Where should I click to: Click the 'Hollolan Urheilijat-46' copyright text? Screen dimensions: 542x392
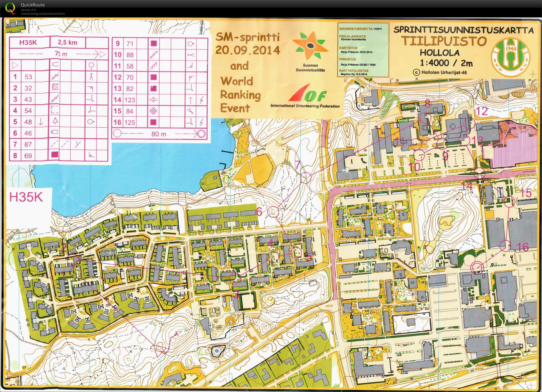pyautogui.click(x=444, y=72)
